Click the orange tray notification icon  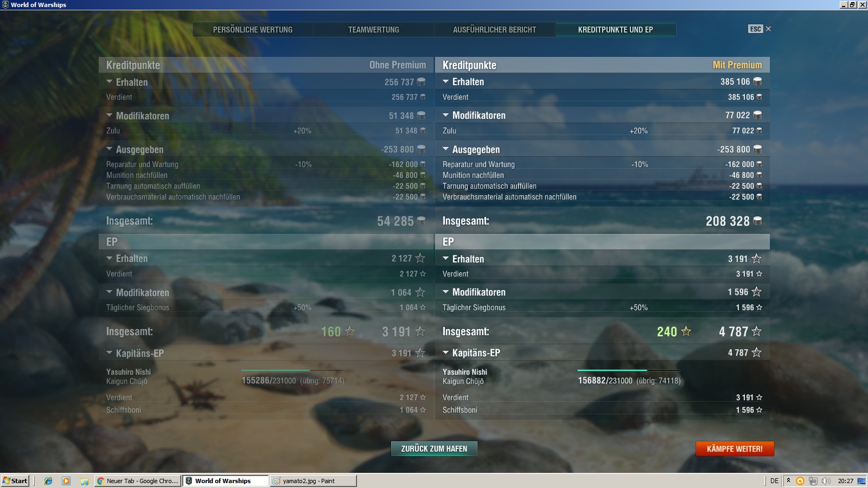tap(800, 481)
